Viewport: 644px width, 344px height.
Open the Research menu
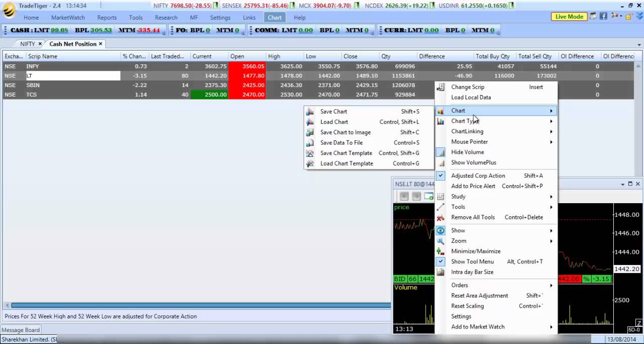[166, 18]
